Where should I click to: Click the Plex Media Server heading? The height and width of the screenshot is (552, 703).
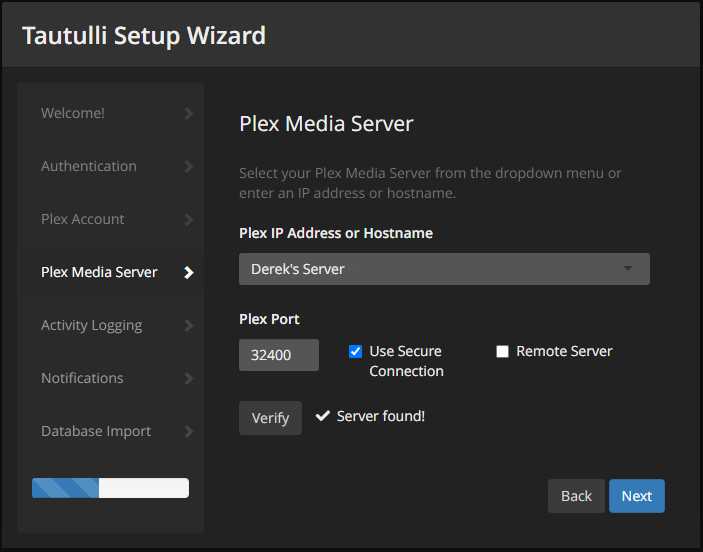click(x=326, y=124)
